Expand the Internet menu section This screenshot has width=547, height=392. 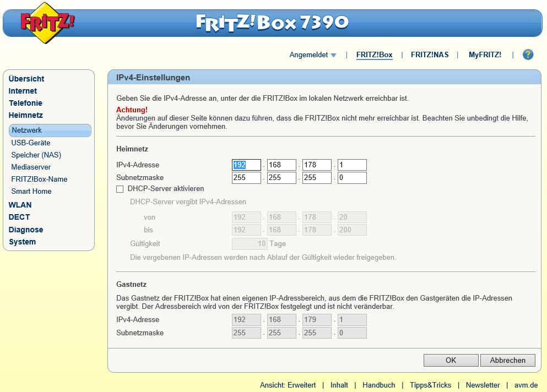pos(23,91)
